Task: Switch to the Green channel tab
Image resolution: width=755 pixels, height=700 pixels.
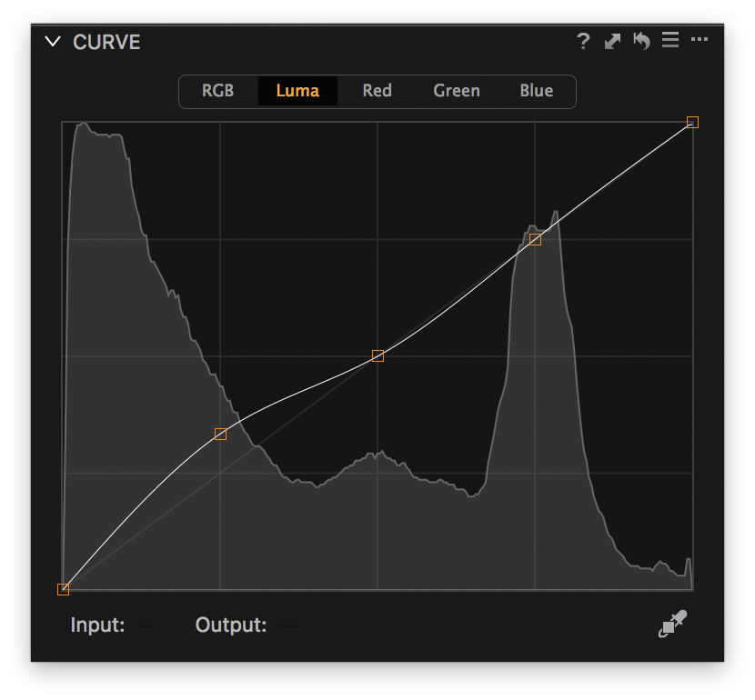Action: (x=457, y=91)
